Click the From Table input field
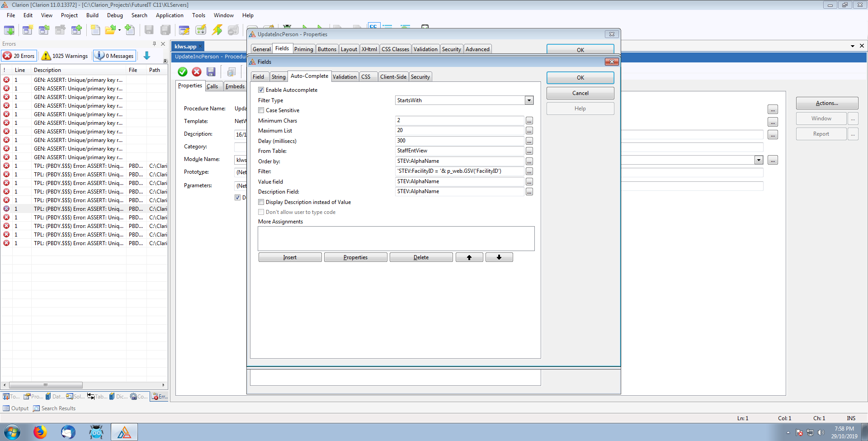 (459, 151)
